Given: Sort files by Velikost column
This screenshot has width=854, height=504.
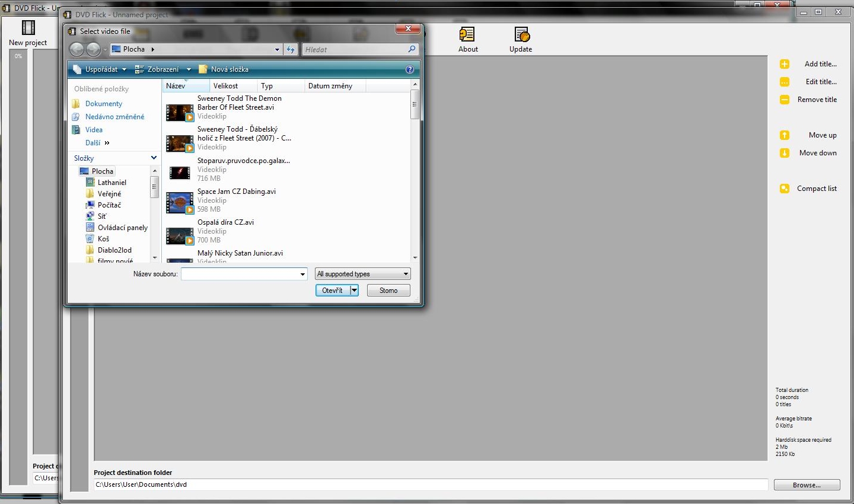Looking at the screenshot, I should tap(233, 86).
